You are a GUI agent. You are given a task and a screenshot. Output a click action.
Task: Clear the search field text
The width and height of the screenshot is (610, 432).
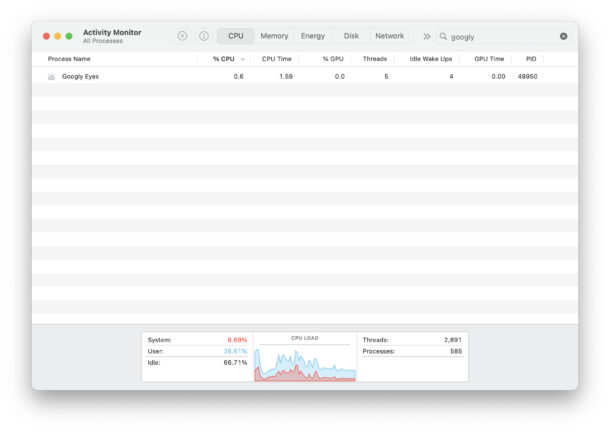[563, 36]
